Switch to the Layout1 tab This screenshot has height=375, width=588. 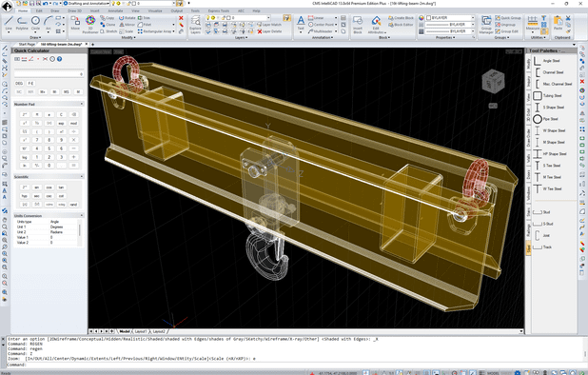141,331
